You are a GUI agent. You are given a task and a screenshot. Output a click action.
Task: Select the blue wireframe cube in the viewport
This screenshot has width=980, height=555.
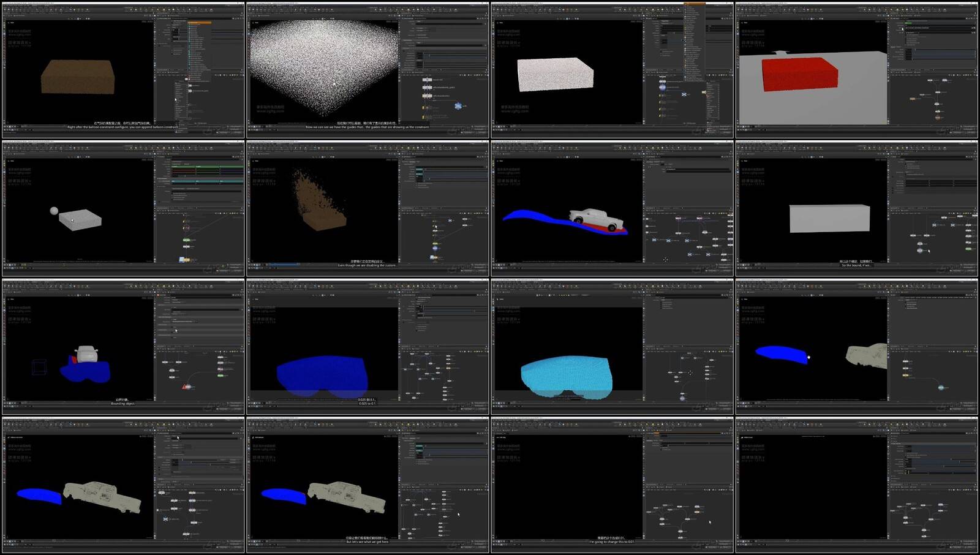point(39,368)
